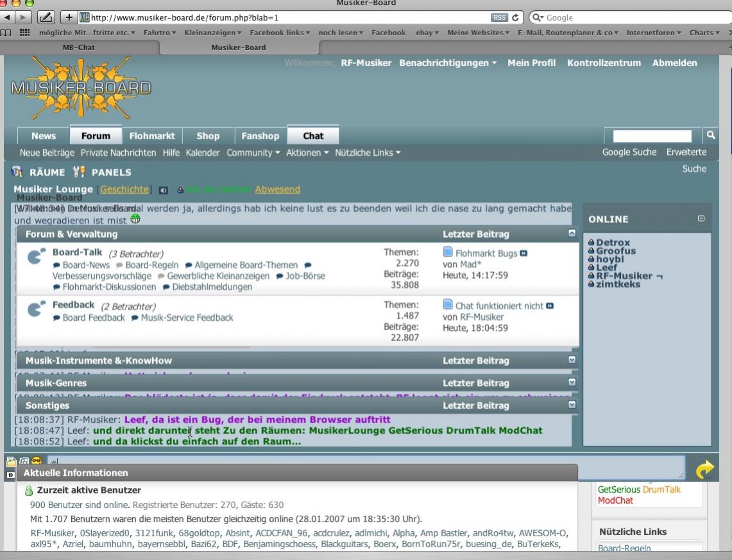
Task: Toggle the chat sound icon beside Geschichte
Action: point(163,190)
